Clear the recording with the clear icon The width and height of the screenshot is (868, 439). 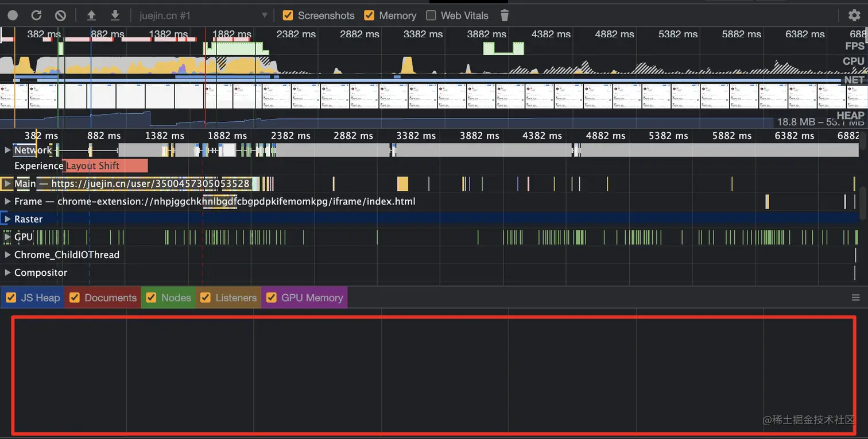coord(60,16)
